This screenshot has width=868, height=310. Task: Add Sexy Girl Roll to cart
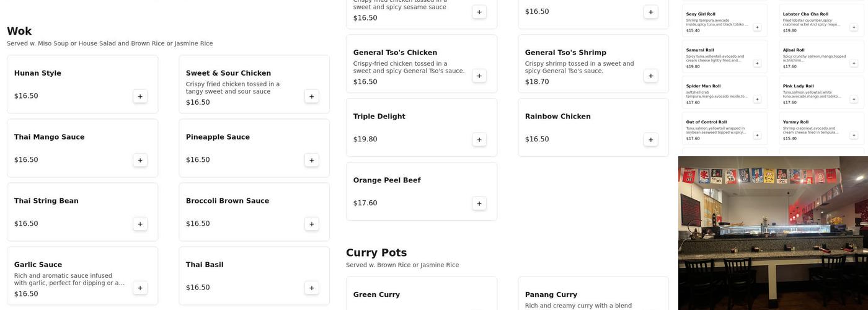click(x=757, y=27)
